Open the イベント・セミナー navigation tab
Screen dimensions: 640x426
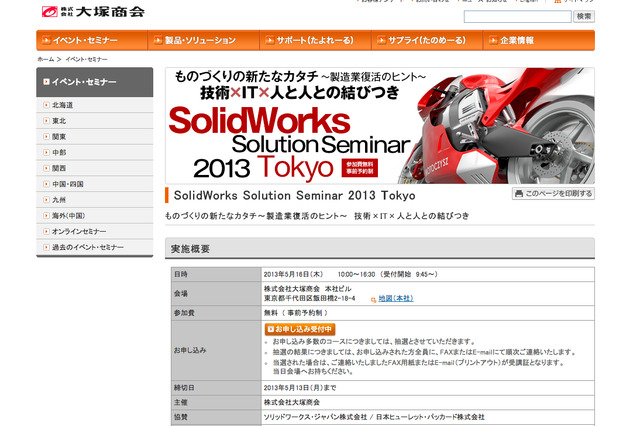[x=92, y=40]
